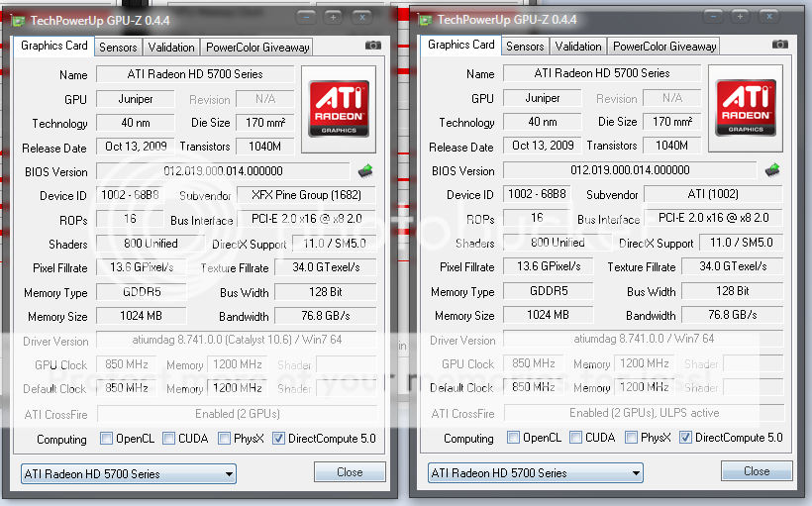812x506 pixels.
Task: Click Driver Version field with Catalyst 10.6
Action: 237,340
